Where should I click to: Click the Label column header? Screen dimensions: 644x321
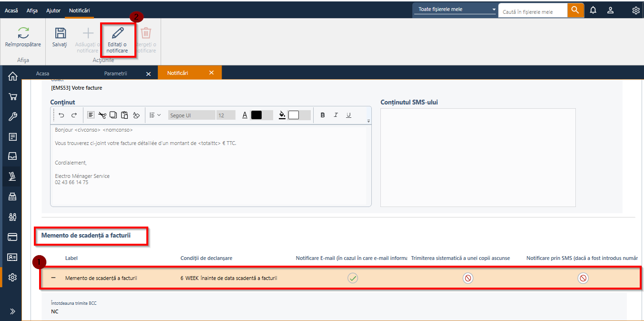click(x=72, y=258)
